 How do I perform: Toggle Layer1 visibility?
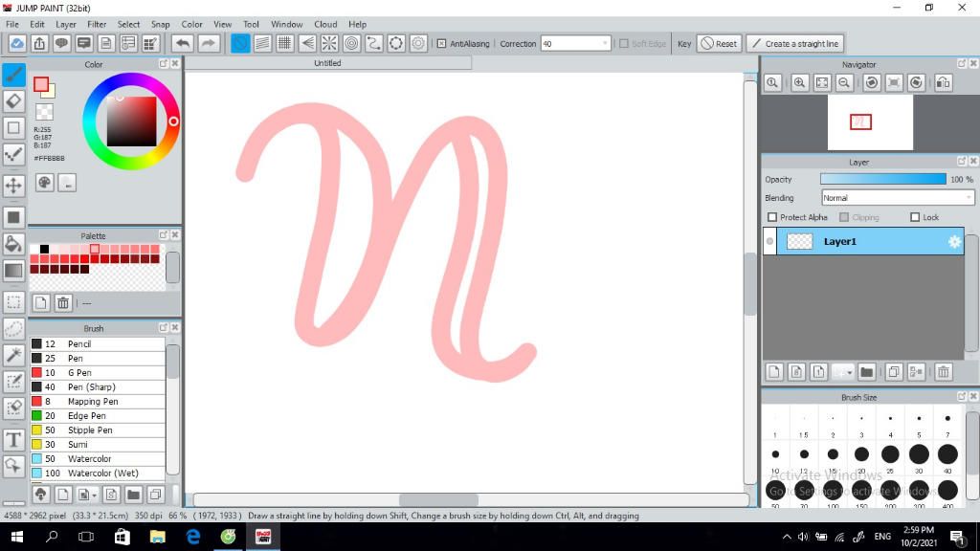[770, 242]
